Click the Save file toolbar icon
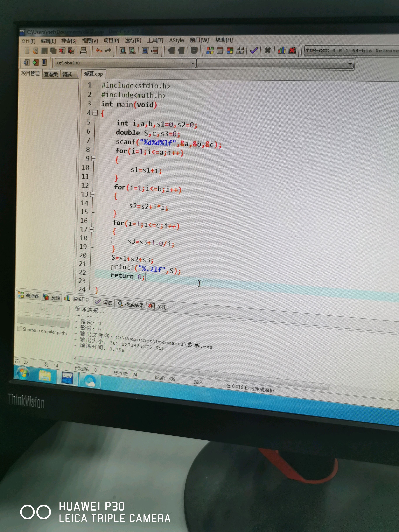 click(x=44, y=51)
